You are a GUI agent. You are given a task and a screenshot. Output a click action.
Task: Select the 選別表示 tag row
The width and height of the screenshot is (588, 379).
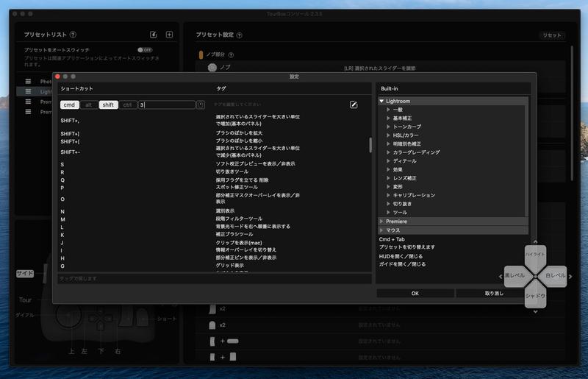click(x=225, y=211)
